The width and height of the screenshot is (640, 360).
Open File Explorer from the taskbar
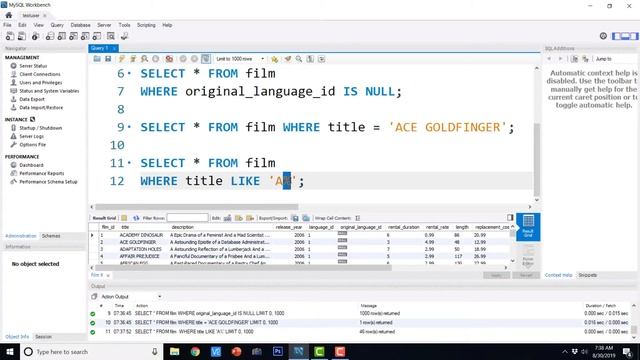coord(175,351)
